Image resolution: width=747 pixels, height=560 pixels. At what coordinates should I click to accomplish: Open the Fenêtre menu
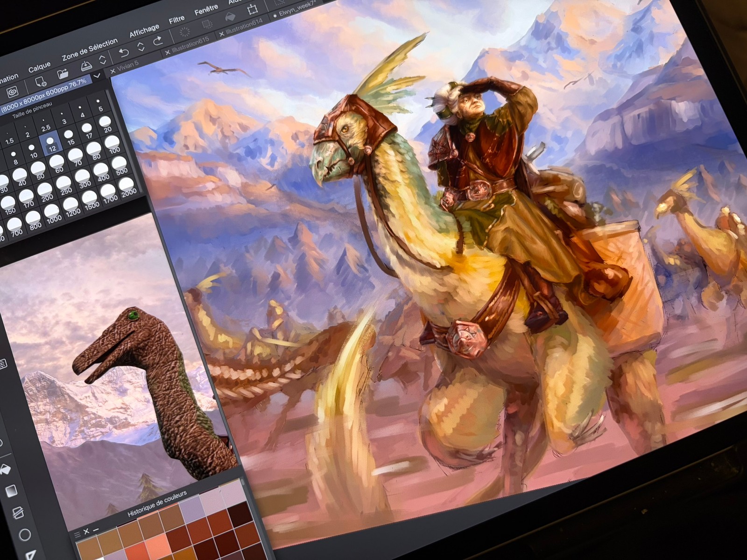tap(206, 9)
